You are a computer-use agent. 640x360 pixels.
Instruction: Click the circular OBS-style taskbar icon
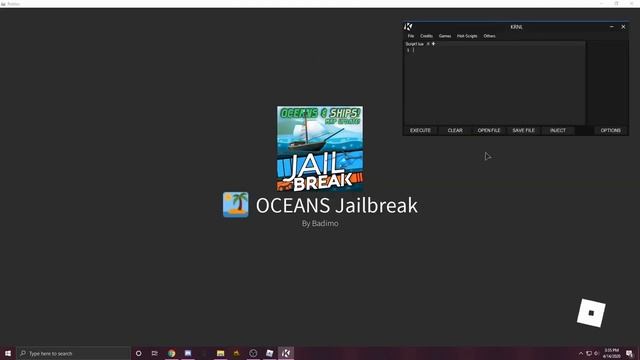coord(253,353)
